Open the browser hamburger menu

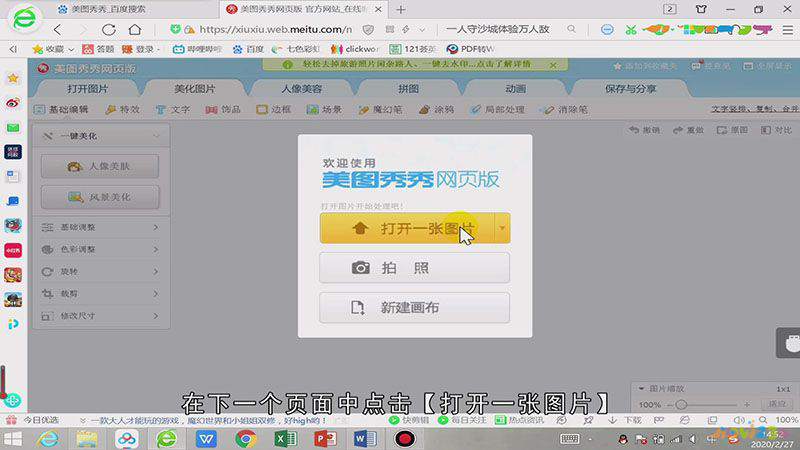[788, 30]
